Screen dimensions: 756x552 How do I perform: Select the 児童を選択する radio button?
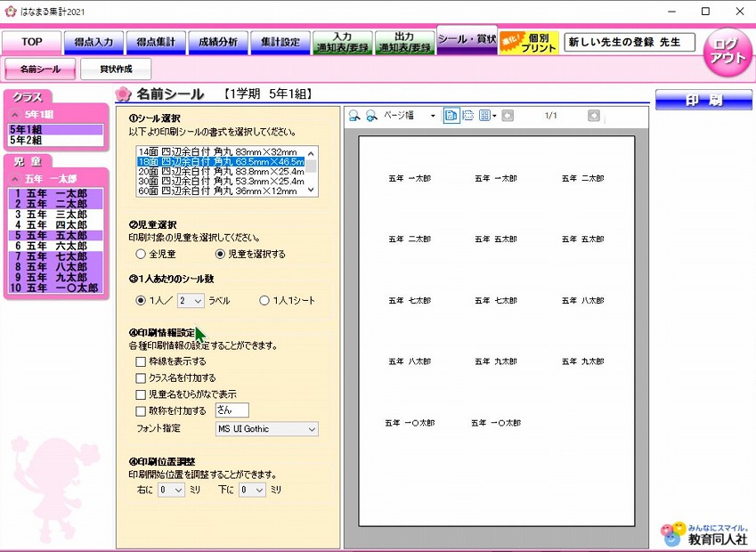[x=220, y=254]
